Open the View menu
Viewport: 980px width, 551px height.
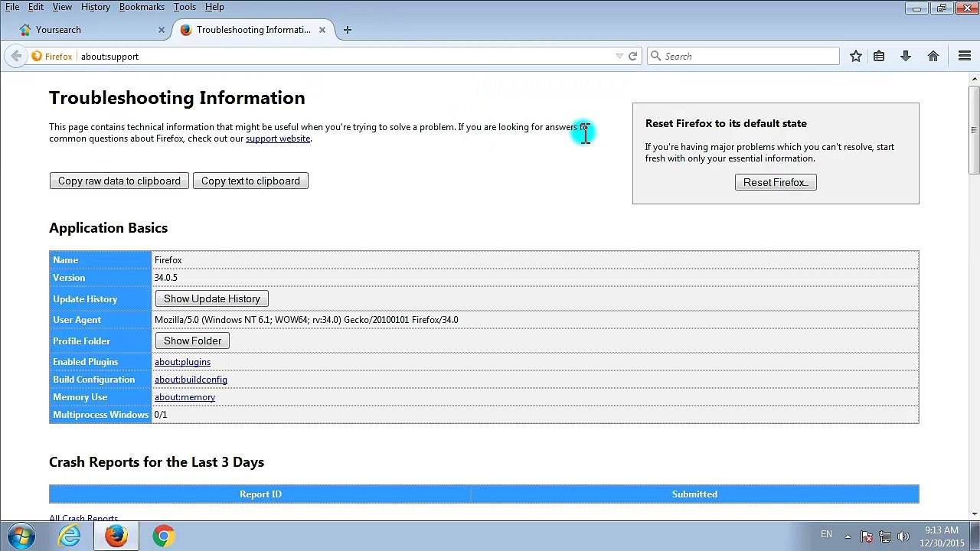[62, 7]
